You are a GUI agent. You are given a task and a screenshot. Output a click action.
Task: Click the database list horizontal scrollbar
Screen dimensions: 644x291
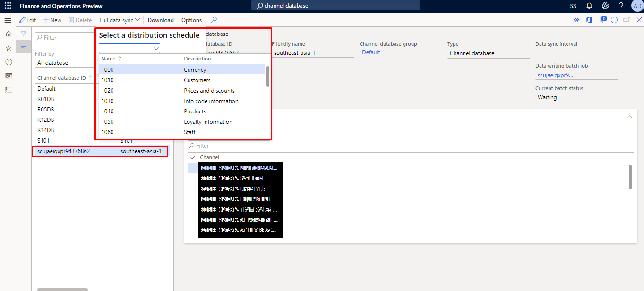coord(62,289)
